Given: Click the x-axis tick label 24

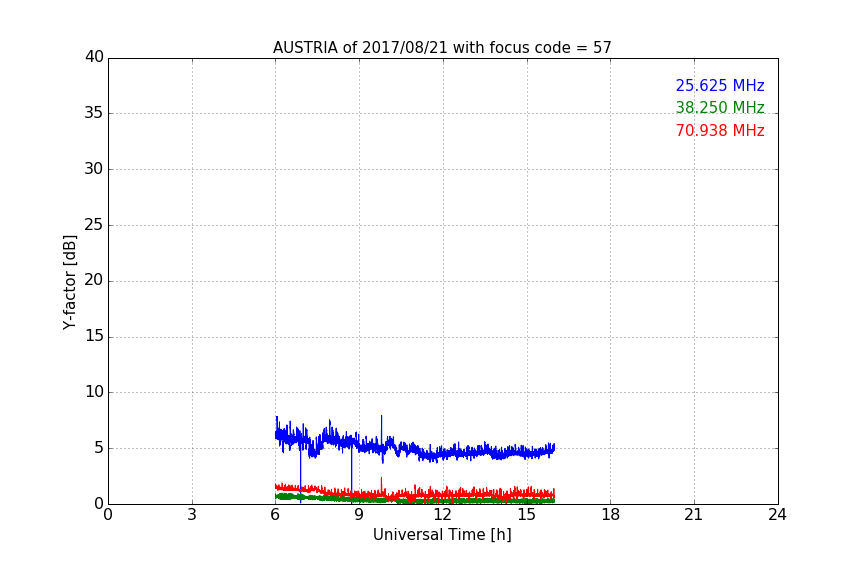Looking at the screenshot, I should [777, 515].
